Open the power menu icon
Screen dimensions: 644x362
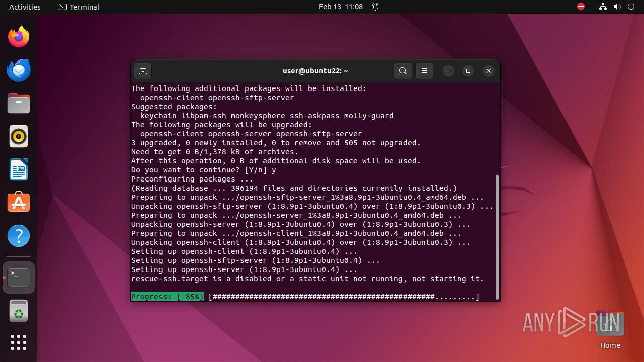631,7
